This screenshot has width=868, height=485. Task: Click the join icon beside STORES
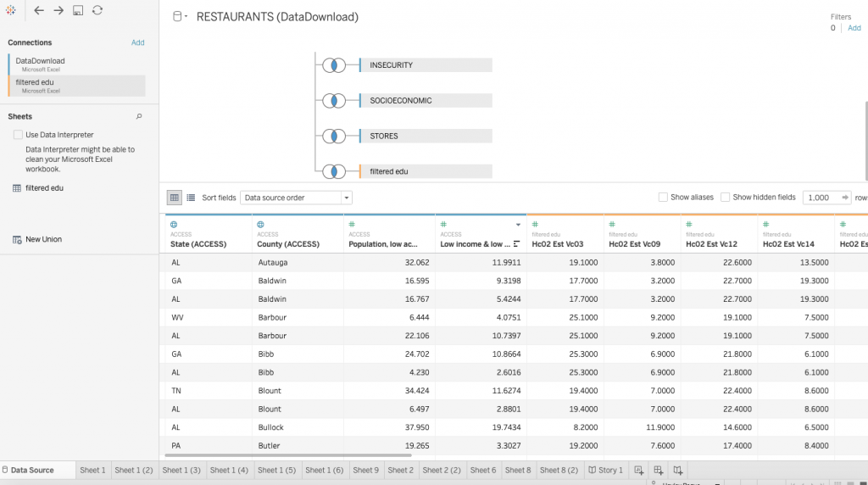coord(334,136)
